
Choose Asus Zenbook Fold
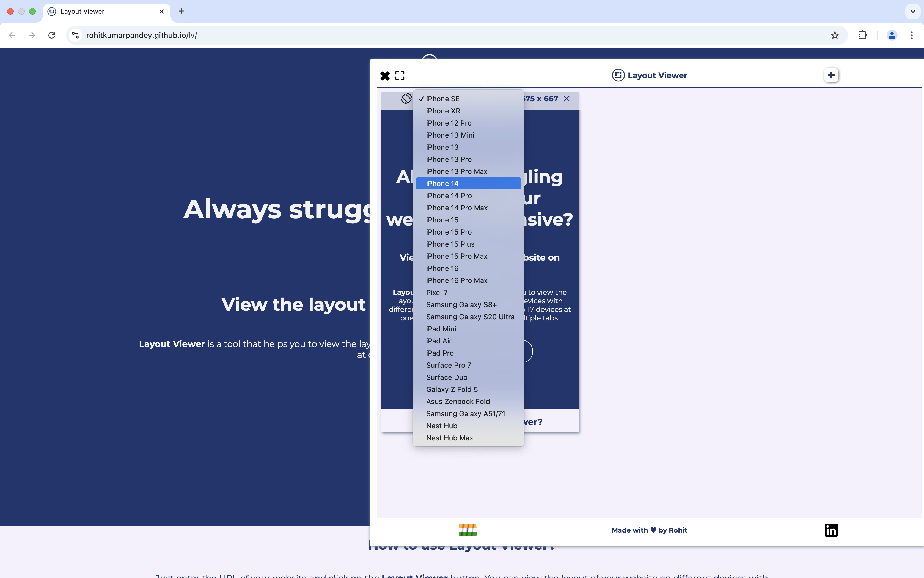[469, 401]
